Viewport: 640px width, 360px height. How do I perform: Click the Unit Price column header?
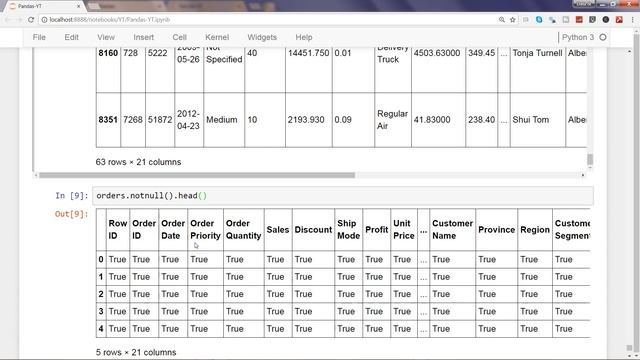pos(404,229)
